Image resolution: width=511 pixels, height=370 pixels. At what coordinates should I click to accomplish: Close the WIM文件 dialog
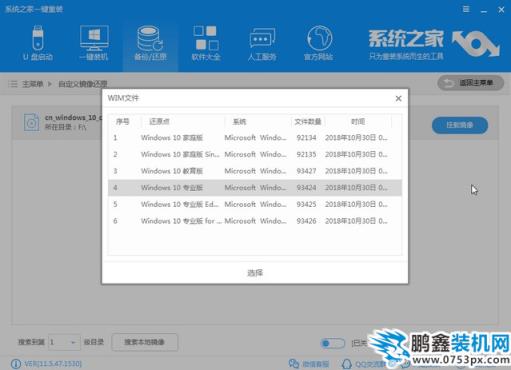(398, 98)
